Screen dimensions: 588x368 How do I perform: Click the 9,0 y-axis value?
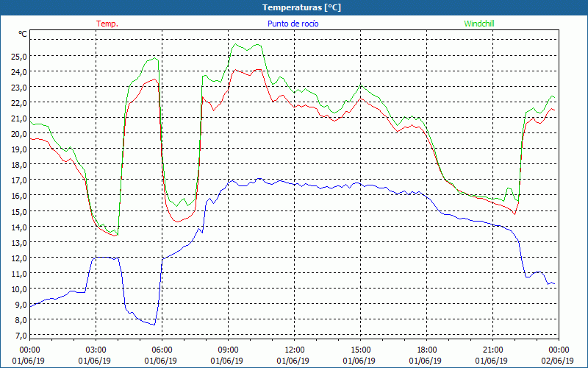coord(21,304)
